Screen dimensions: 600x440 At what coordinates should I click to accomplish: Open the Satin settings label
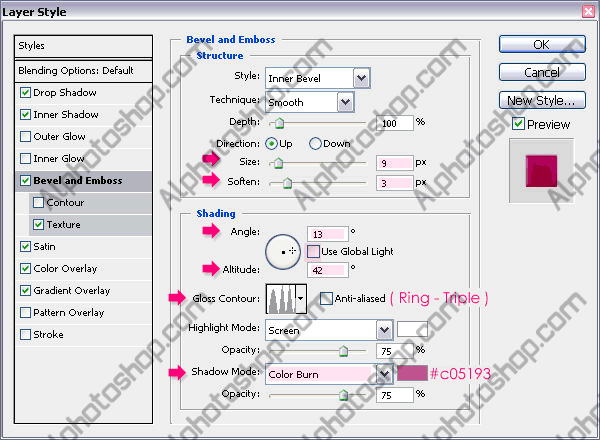coord(44,247)
